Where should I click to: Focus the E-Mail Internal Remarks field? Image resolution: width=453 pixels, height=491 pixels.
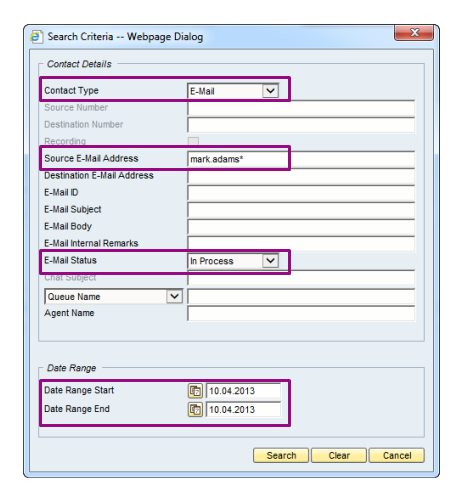click(x=301, y=244)
